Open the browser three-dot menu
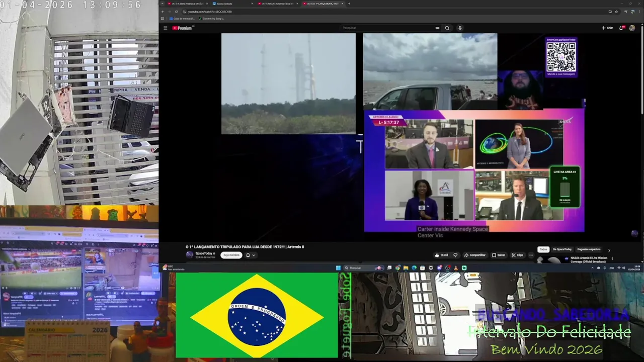Screen dimensions: 644x362 pyautogui.click(x=639, y=12)
